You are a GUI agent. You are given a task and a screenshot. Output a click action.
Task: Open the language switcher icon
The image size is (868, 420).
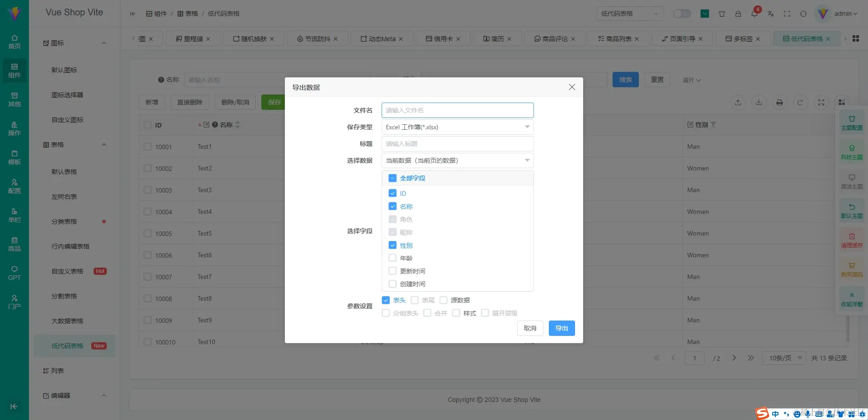(x=771, y=14)
